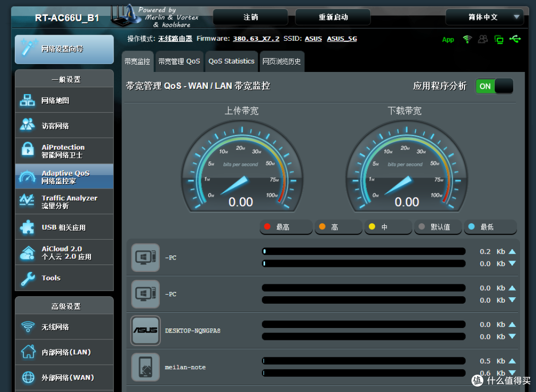Click the Wireless (无线网络) wifi icon
This screenshot has width=536, height=392.
[x=28, y=327]
